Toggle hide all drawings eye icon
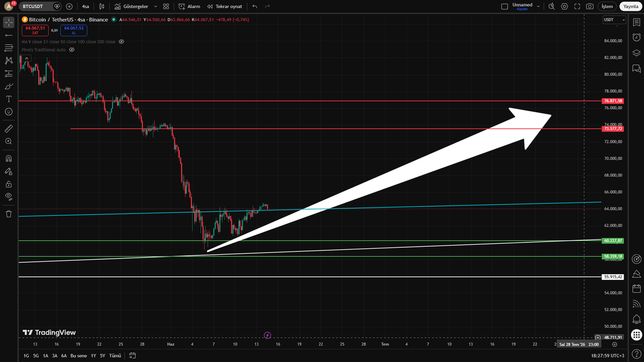This screenshot has height=362, width=644. click(x=9, y=197)
